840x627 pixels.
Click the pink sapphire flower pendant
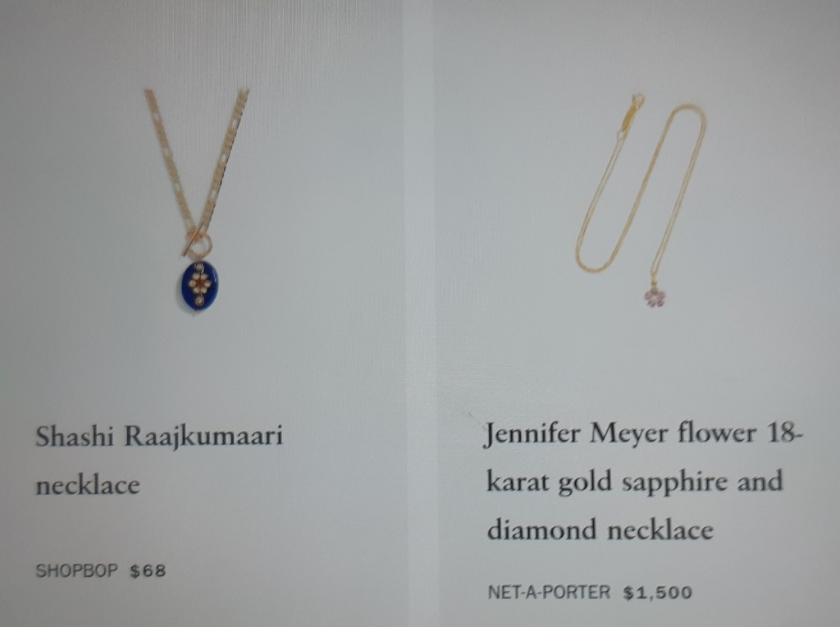click(x=654, y=296)
